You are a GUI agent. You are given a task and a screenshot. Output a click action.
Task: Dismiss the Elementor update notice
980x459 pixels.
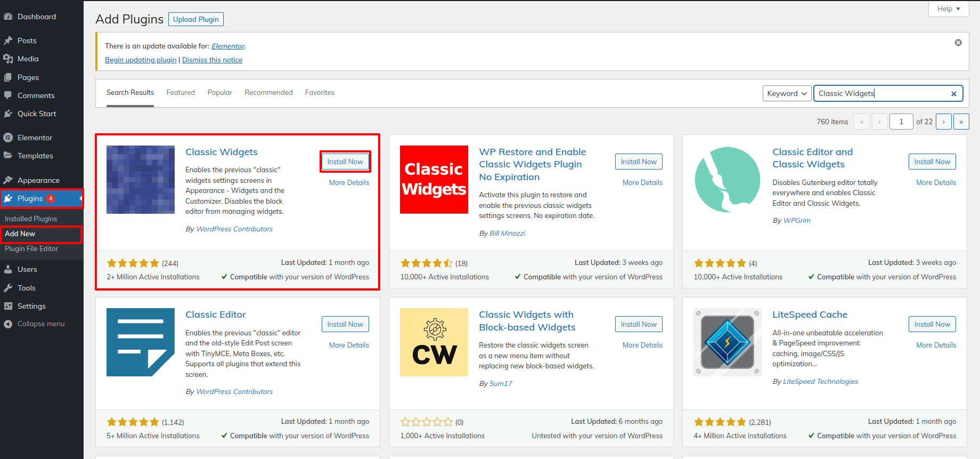958,43
